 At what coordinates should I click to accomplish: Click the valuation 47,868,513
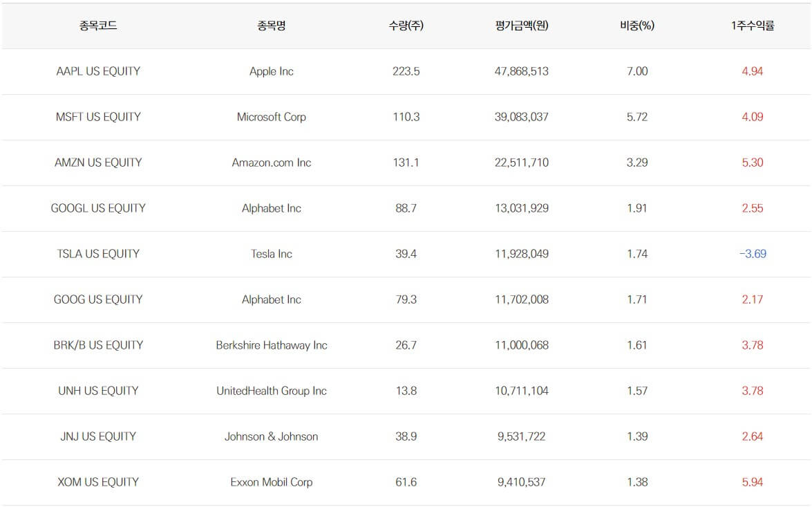(x=522, y=71)
